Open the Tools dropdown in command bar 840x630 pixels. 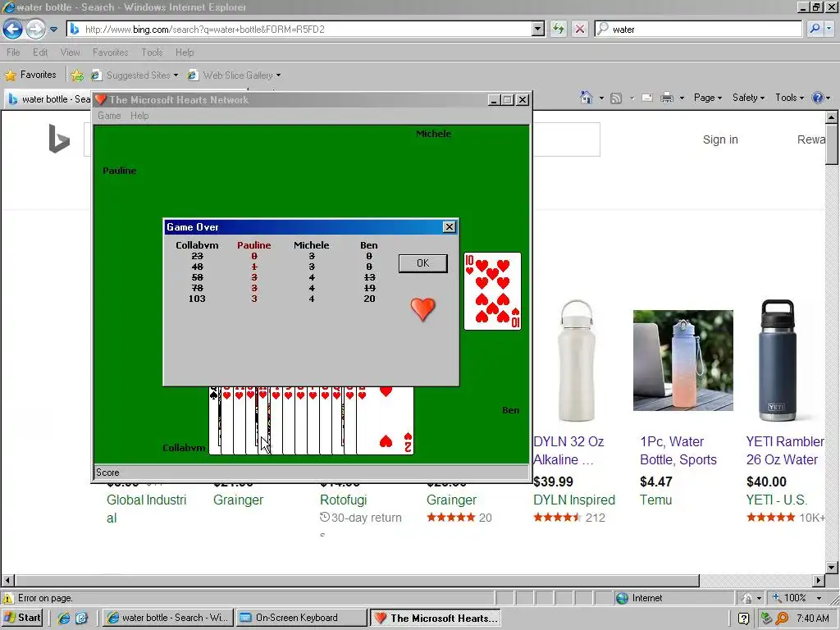tap(789, 98)
